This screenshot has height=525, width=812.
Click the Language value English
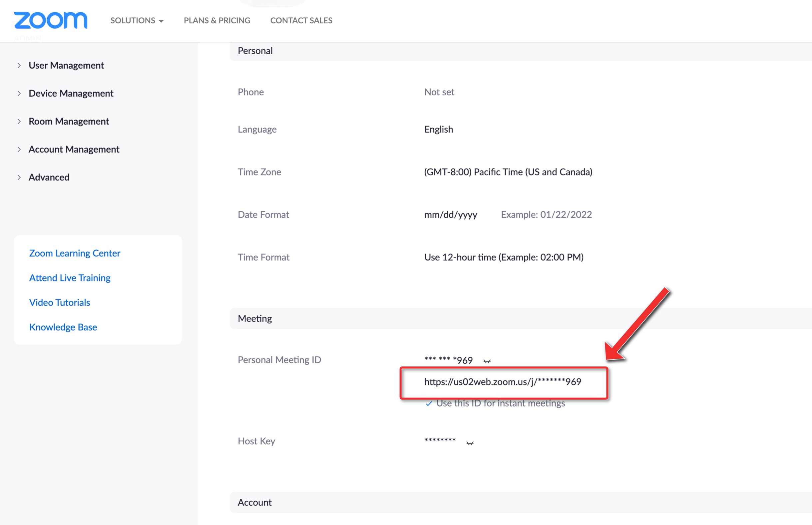pos(439,130)
